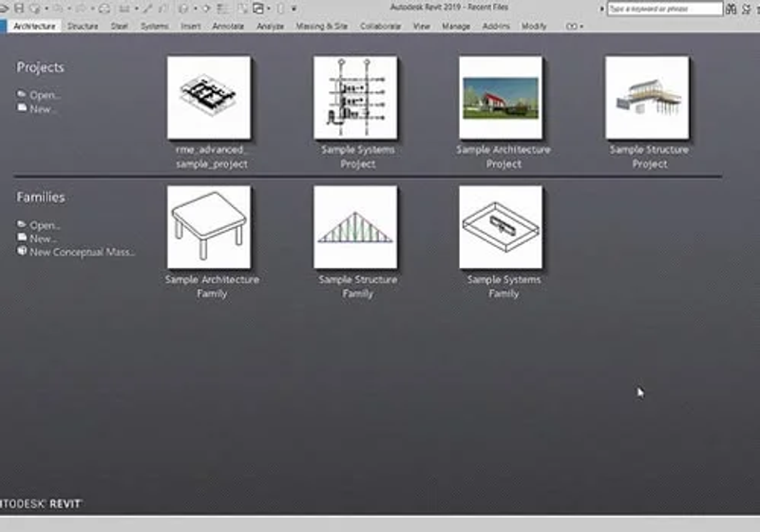Click the New Conceptual Mass icon
760x532 pixels.
click(22, 251)
